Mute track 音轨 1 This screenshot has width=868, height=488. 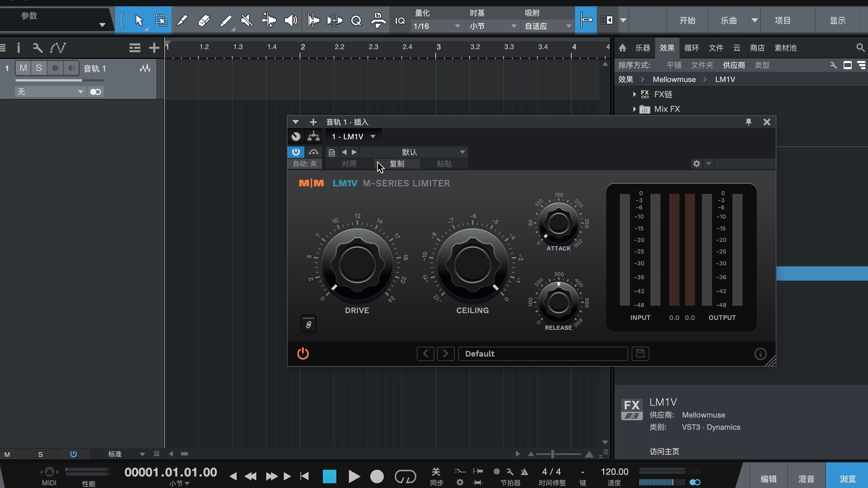pos(23,68)
